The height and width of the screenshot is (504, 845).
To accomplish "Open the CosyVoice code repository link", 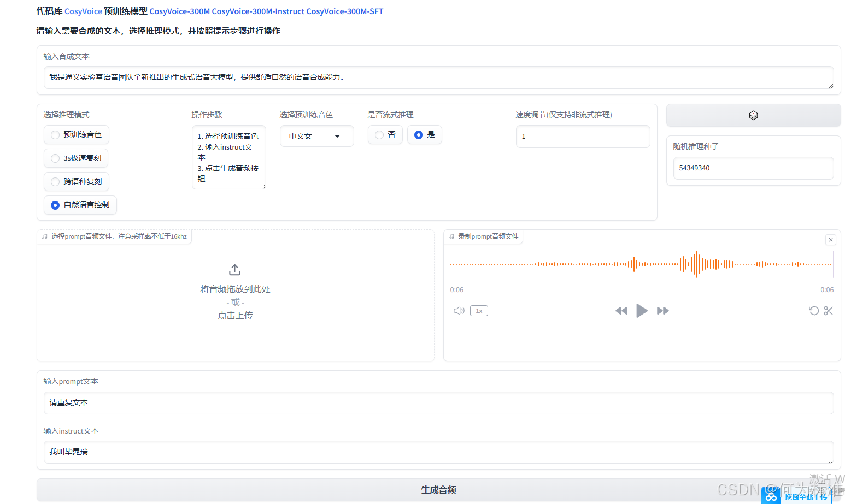I will [x=83, y=11].
